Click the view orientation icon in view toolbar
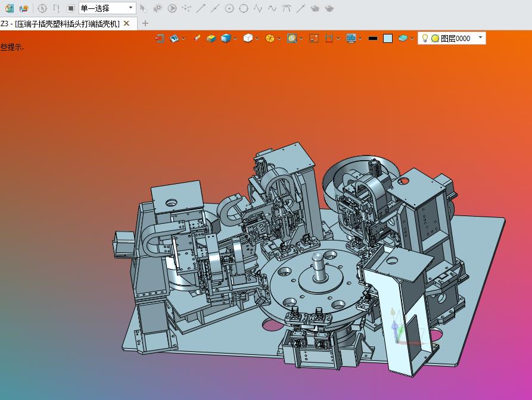This screenshot has height=400, width=532. click(x=174, y=38)
